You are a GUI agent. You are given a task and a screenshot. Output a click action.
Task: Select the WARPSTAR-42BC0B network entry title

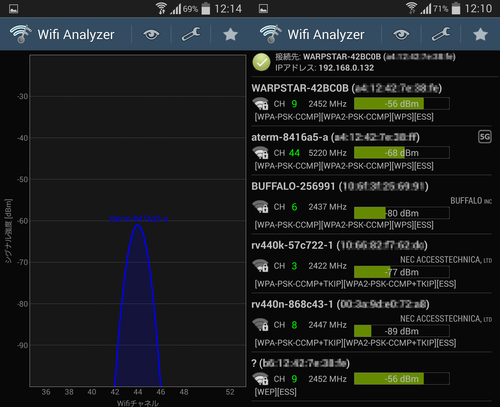click(x=347, y=88)
